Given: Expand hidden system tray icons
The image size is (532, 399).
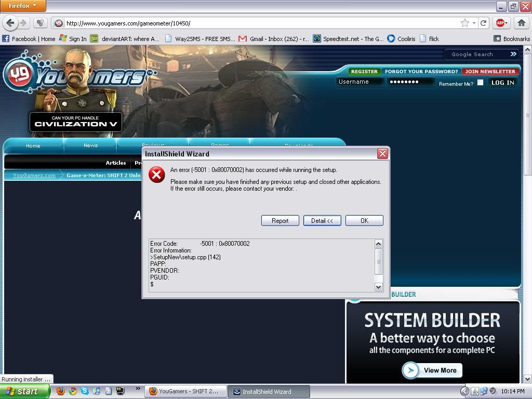Looking at the screenshot, I should [x=464, y=391].
